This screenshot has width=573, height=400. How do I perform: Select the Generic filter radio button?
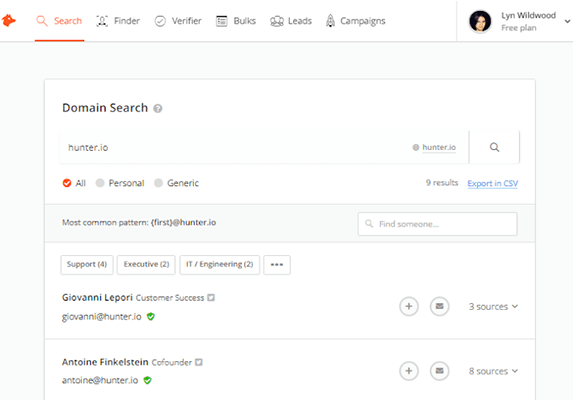[158, 183]
